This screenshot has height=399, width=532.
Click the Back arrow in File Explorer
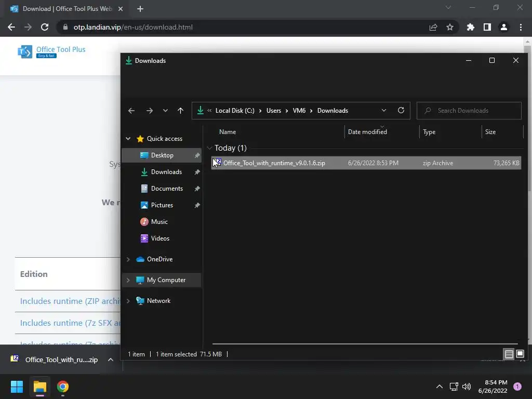131,111
